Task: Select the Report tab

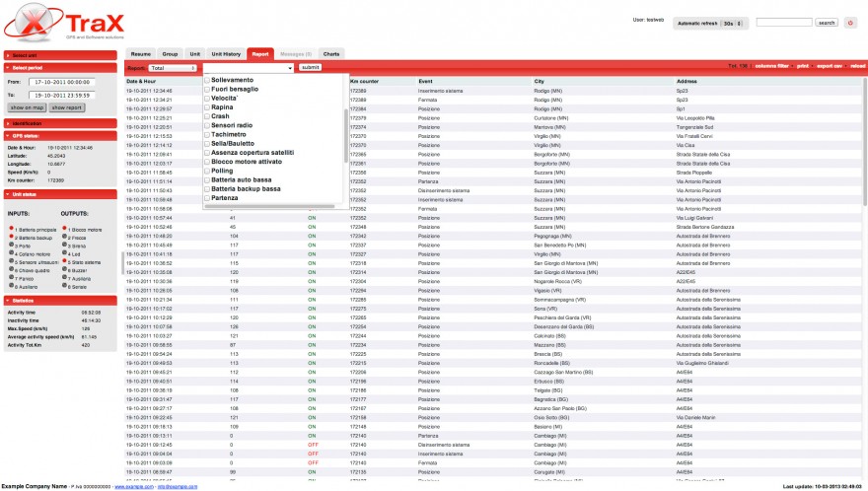Action: [260, 54]
